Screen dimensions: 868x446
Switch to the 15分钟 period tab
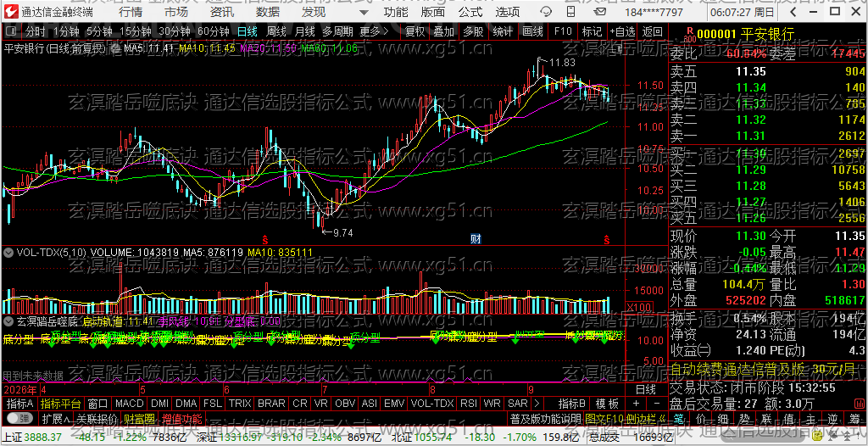click(135, 31)
